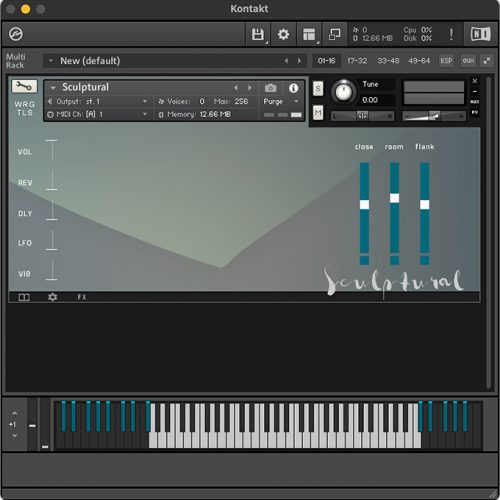This screenshot has height=500, width=500.
Task: Toggle KSP multi script editor
Action: (446, 61)
